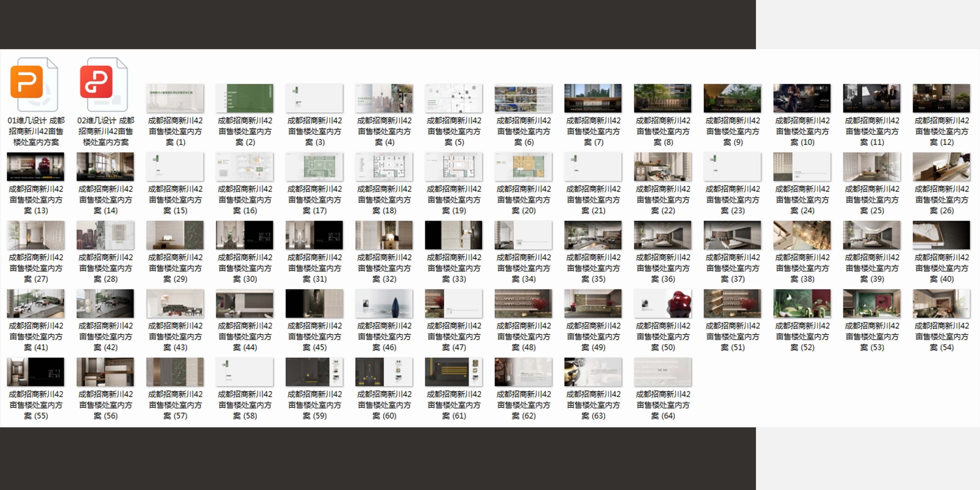Select green cover thumbnail 案 (2)
Image resolution: width=980 pixels, height=490 pixels.
coord(245,98)
